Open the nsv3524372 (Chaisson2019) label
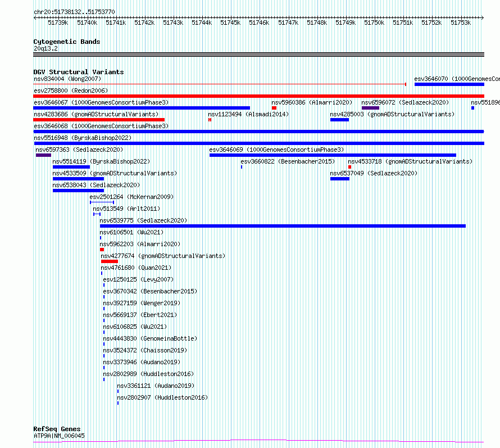Viewport: 500px width, 448px height. click(x=145, y=350)
